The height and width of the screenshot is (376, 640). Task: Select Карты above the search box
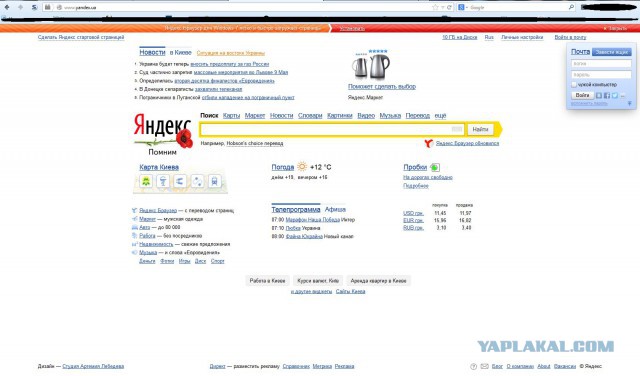[231, 116]
